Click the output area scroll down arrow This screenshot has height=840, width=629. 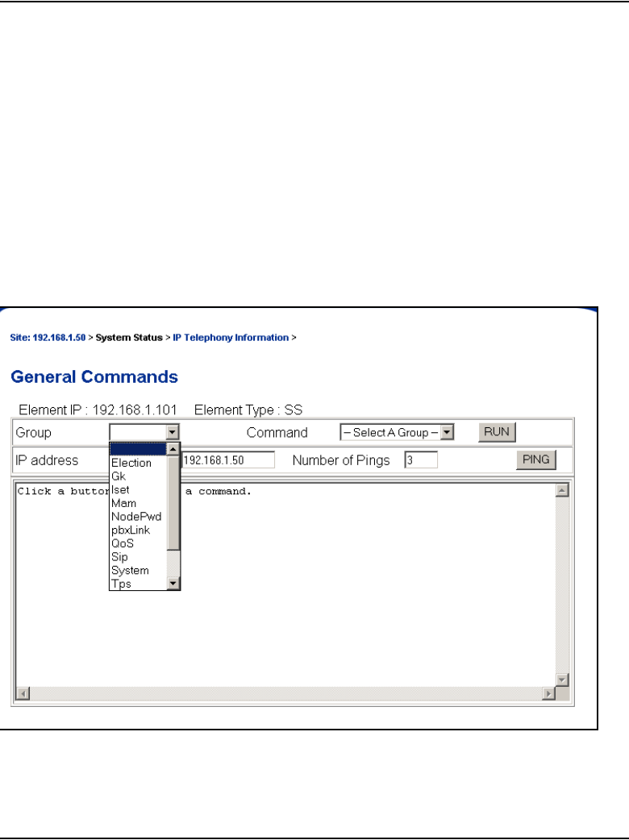[x=562, y=680]
